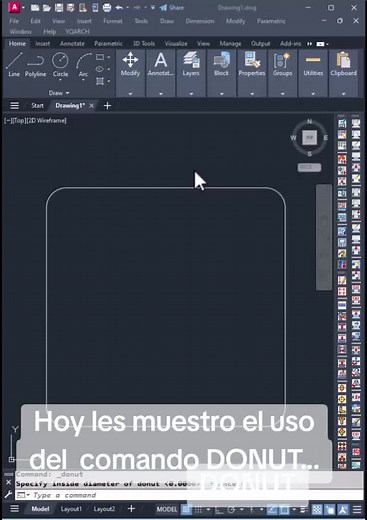Add a new drawing tab with plus
The height and width of the screenshot is (520, 367).
[x=107, y=106]
